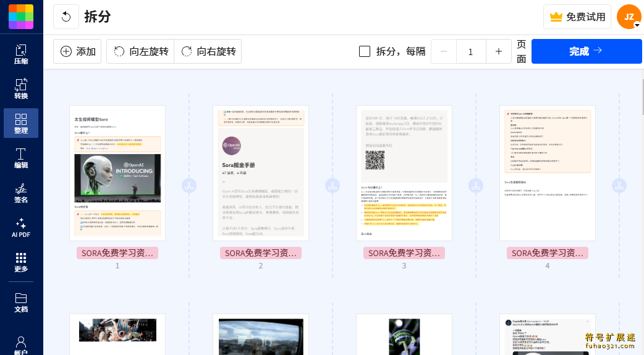This screenshot has height=355, width=644.
Task: Click the 拆分 page title text
Action: point(98,17)
